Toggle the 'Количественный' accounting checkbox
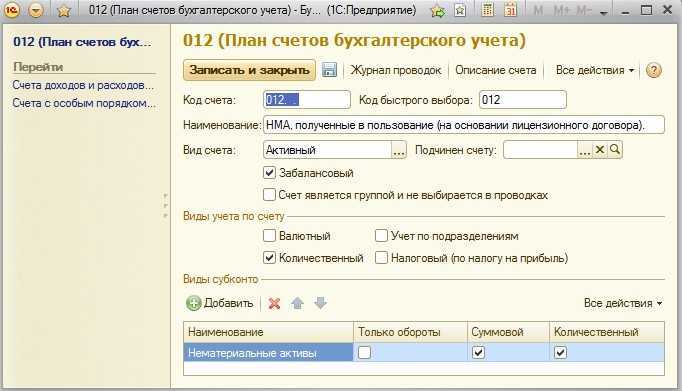 pos(269,258)
